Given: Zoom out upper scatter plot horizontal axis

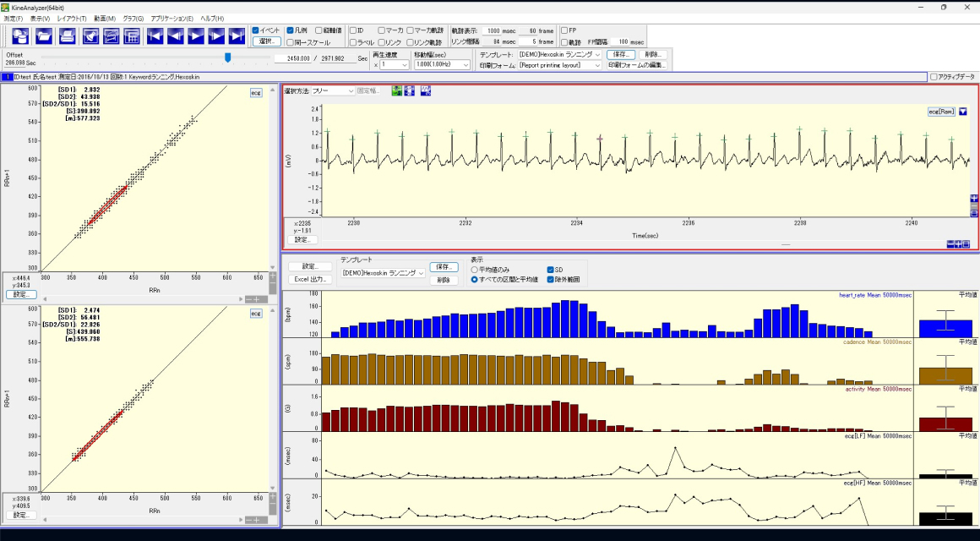Looking at the screenshot, I should pos(249,299).
